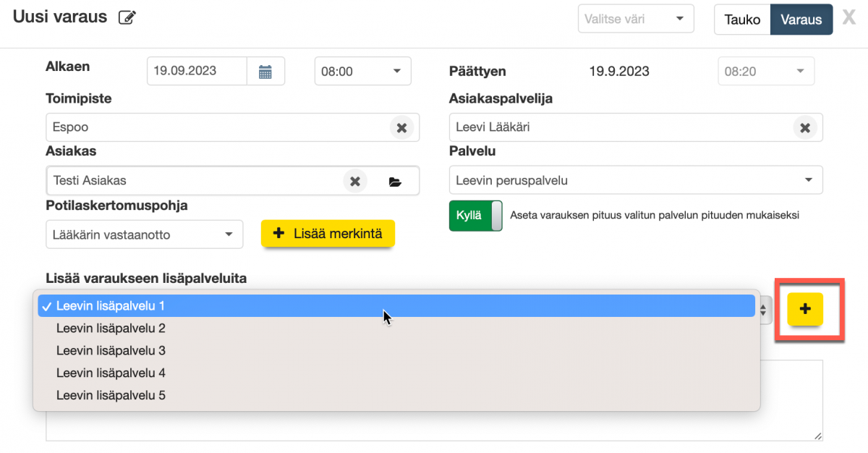Open the Potilaskertomuspohja dropdown
This screenshot has height=453, width=868.
[144, 234]
